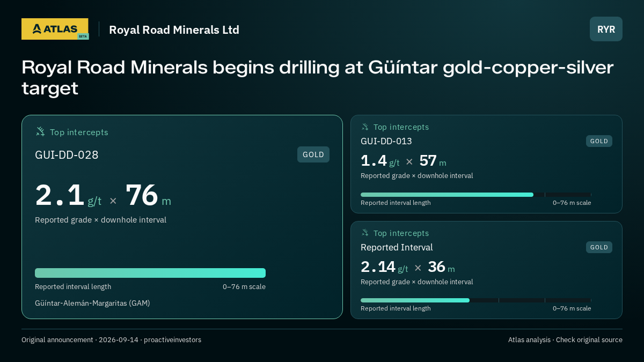Click the 76 m interval value
Screen dimensions: 644x362
(x=148, y=195)
